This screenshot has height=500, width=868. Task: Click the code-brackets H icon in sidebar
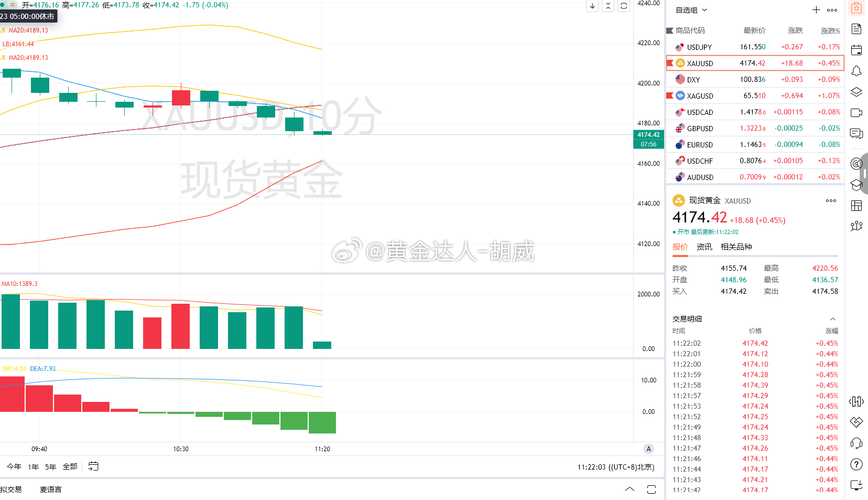click(856, 402)
